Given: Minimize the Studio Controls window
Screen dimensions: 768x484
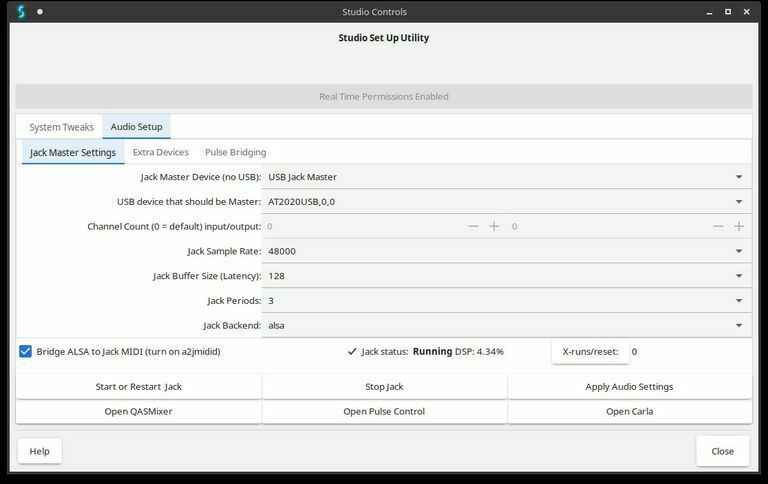Looking at the screenshot, I should point(709,12).
